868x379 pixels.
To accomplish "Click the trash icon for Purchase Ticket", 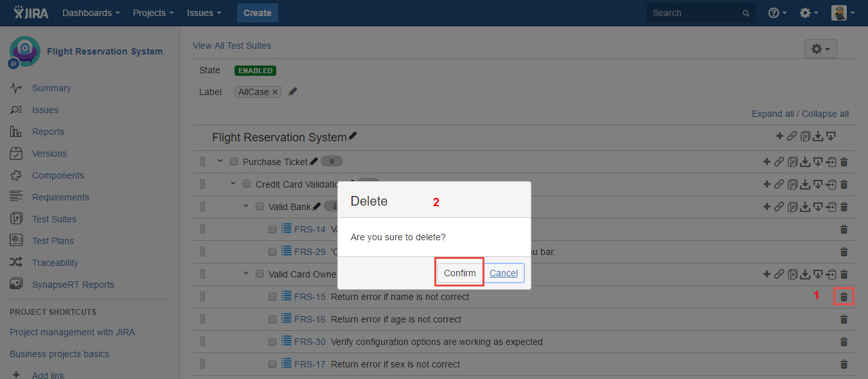I will 844,162.
